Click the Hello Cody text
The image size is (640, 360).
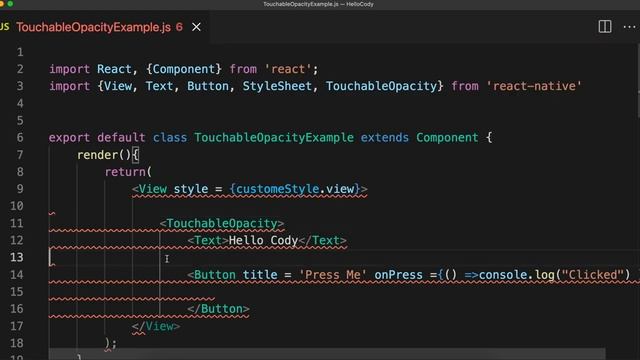(x=263, y=240)
